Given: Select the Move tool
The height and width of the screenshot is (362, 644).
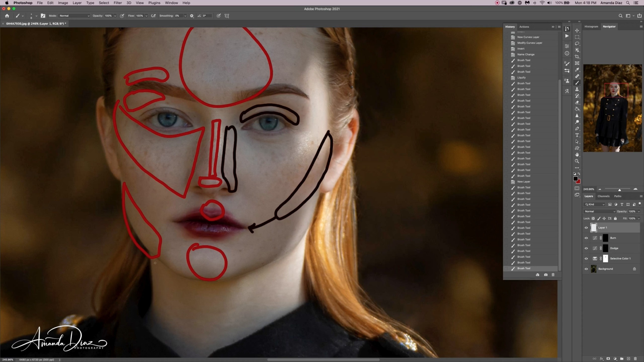Looking at the screenshot, I should [577, 30].
